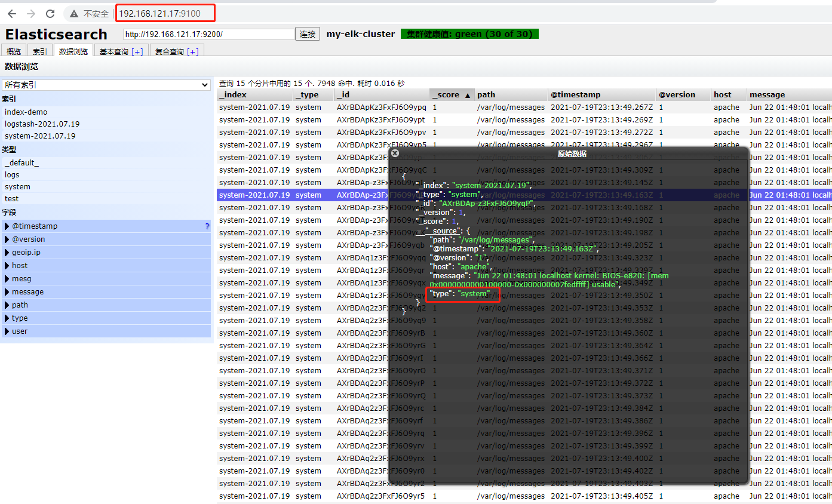Open the 所有索引 index dropdown
Image resolution: width=832 pixels, height=504 pixels.
106,85
